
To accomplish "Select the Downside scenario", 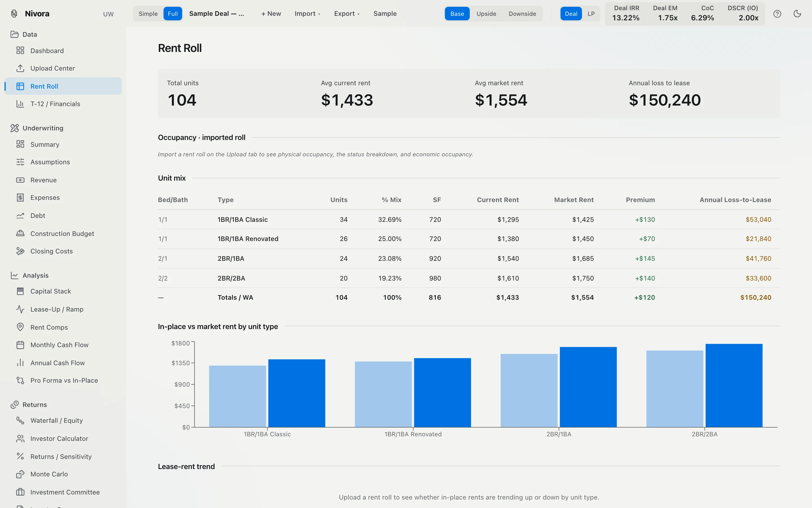I will click(x=522, y=14).
